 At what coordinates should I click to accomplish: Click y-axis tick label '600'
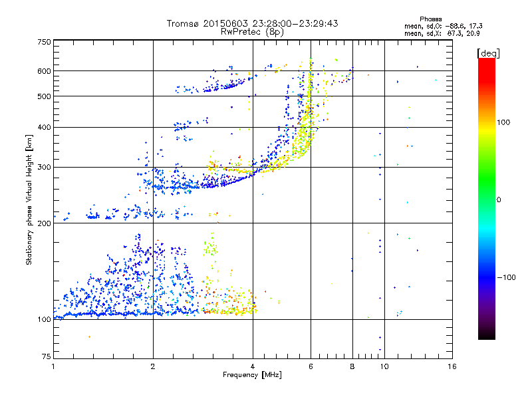[44, 71]
